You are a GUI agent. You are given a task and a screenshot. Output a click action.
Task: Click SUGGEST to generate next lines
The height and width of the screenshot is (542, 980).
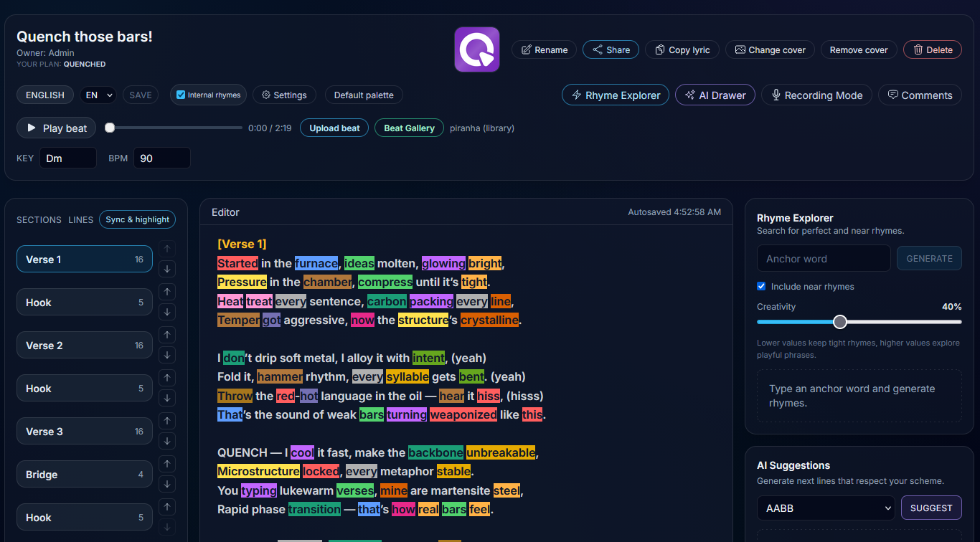pos(931,508)
